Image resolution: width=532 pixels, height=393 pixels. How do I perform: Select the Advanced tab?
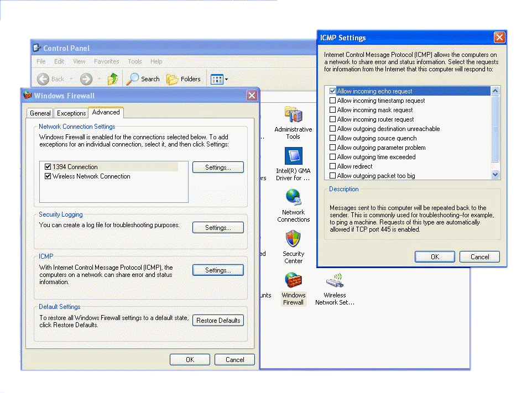point(106,112)
